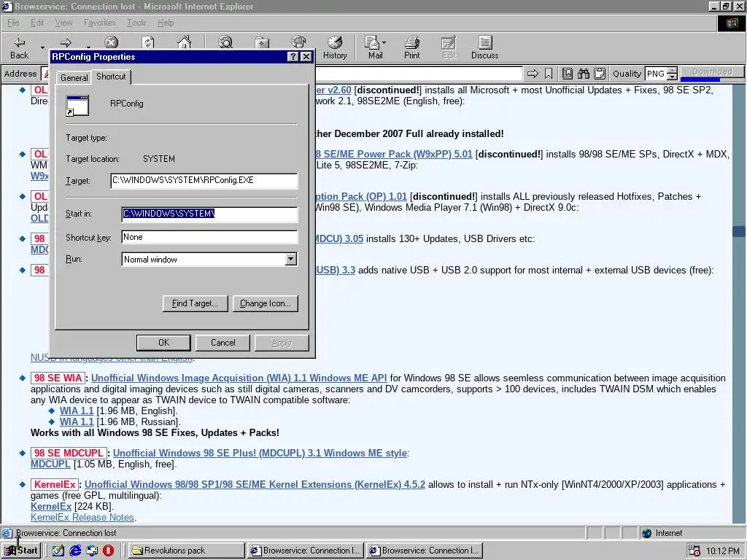This screenshot has width=747, height=560.
Task: Click the Power Pack W9xPP 5.01 link
Action: [395, 155]
